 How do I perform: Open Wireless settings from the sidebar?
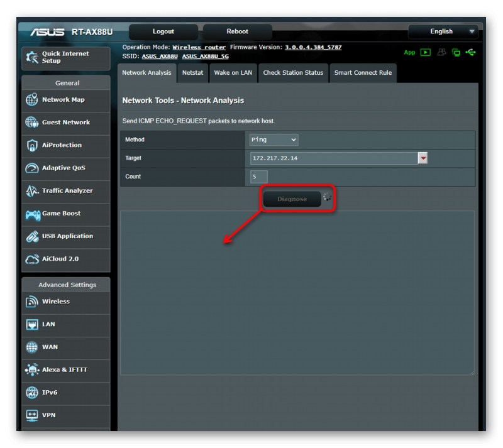[66, 302]
